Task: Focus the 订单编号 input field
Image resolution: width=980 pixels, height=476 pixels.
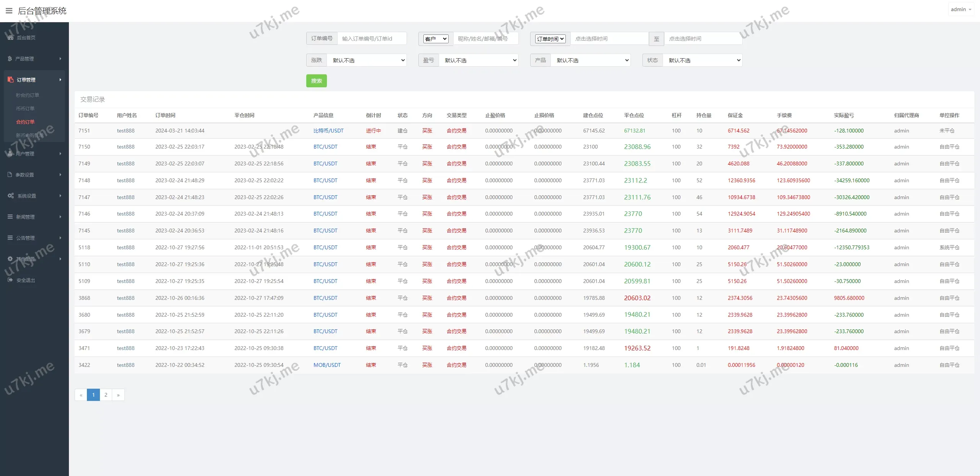Action: click(371, 39)
